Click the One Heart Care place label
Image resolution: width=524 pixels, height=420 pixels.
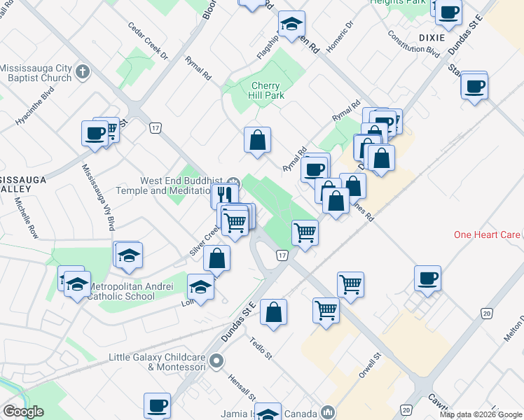(x=487, y=234)
